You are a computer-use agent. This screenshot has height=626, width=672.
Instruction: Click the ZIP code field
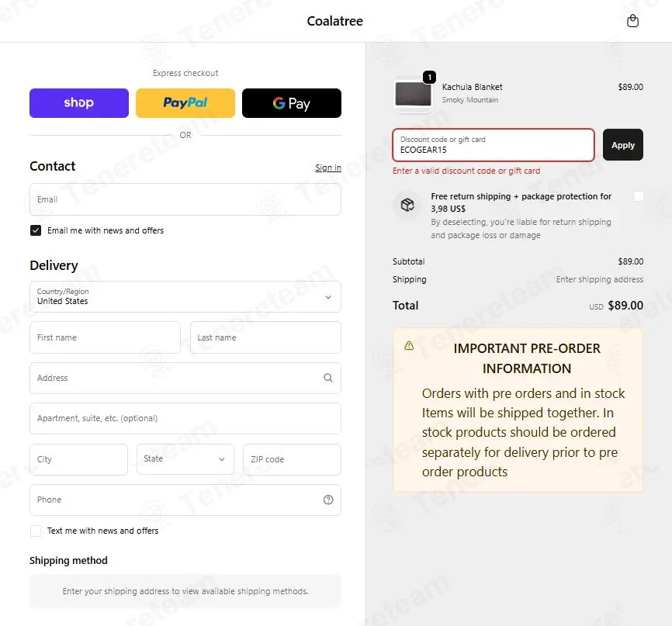tap(292, 459)
